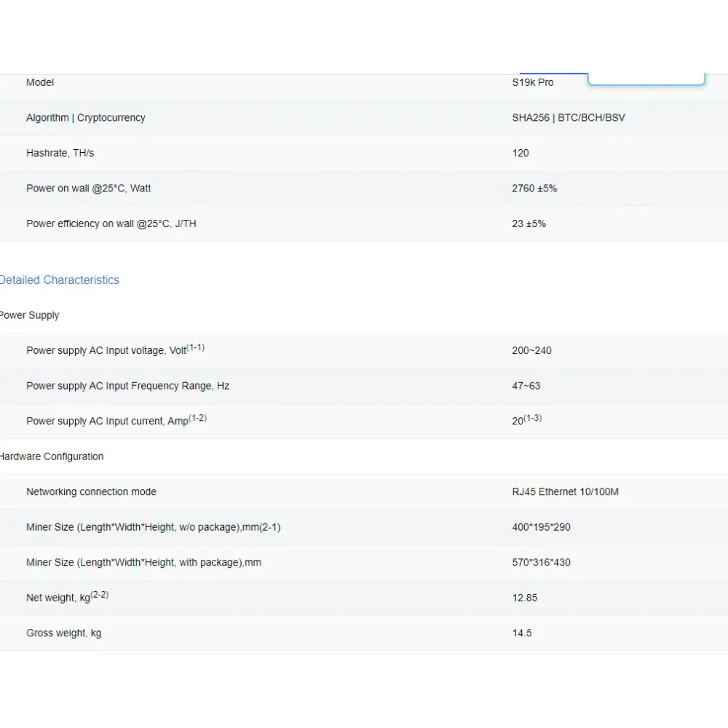Click the 14.5 gross weight value
The image size is (728, 728).
point(521,633)
